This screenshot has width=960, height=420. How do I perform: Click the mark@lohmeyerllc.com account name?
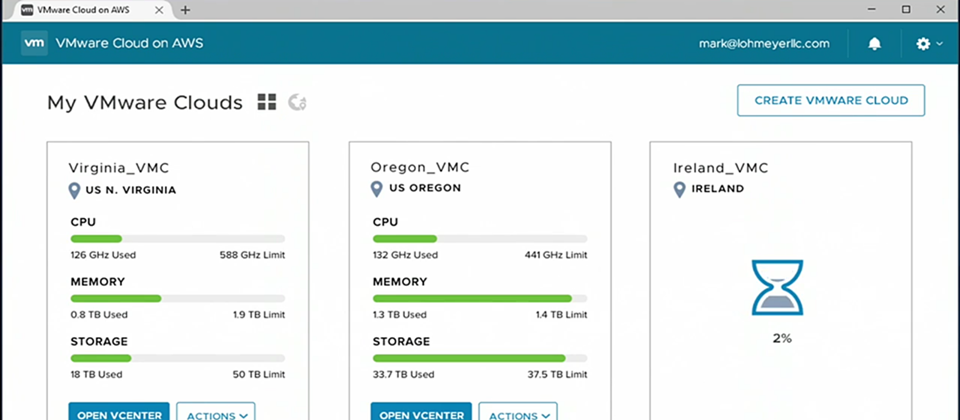(x=764, y=43)
